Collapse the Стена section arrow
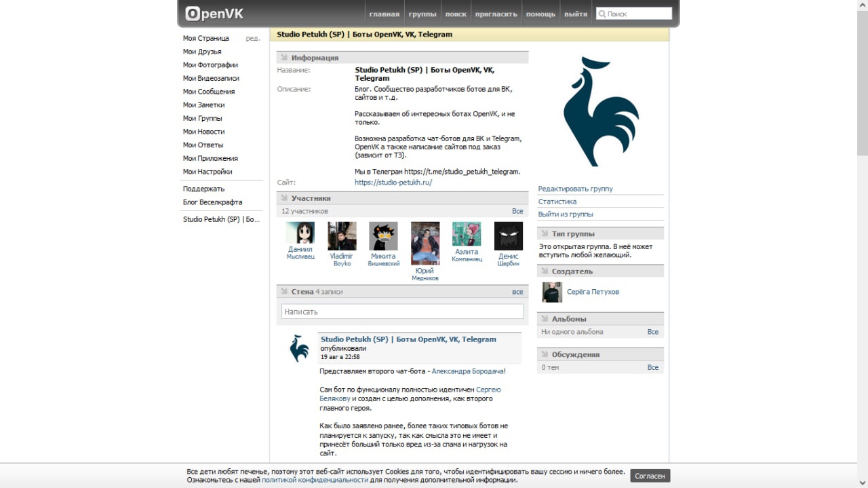Image resolution: width=868 pixels, height=488 pixels. pyautogui.click(x=284, y=292)
